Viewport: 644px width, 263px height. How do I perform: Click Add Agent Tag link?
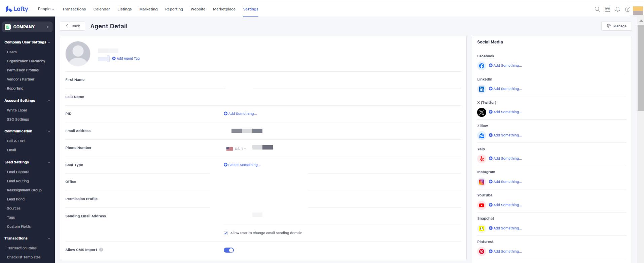[x=126, y=58]
